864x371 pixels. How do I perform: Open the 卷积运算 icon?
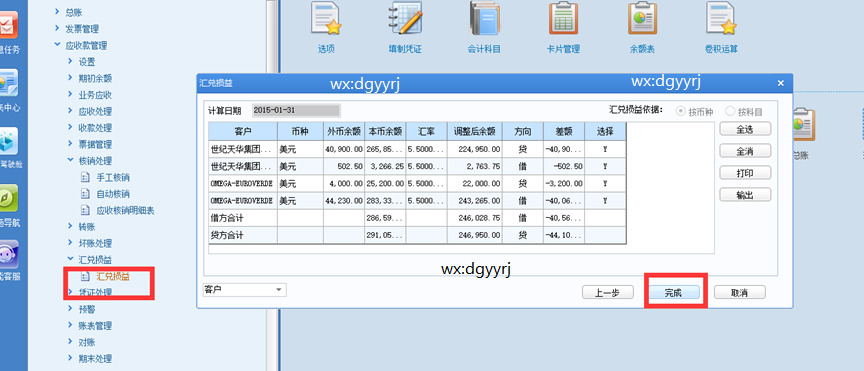point(721,19)
